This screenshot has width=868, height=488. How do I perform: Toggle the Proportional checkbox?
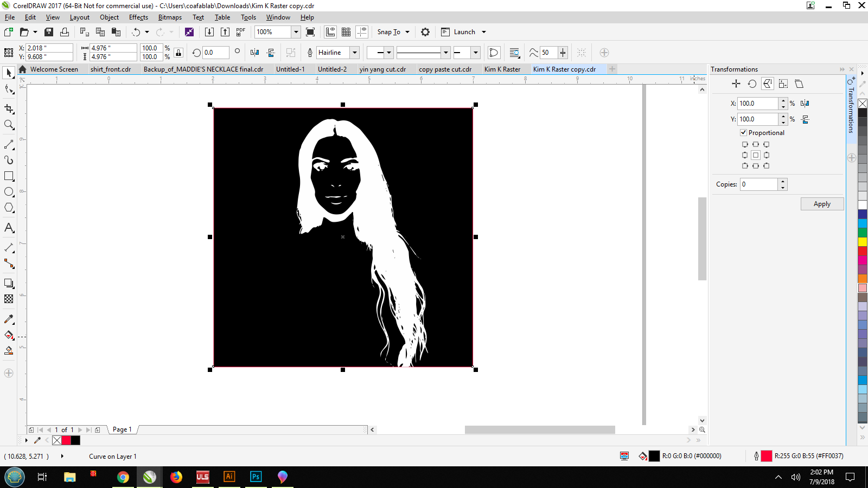[x=743, y=132]
